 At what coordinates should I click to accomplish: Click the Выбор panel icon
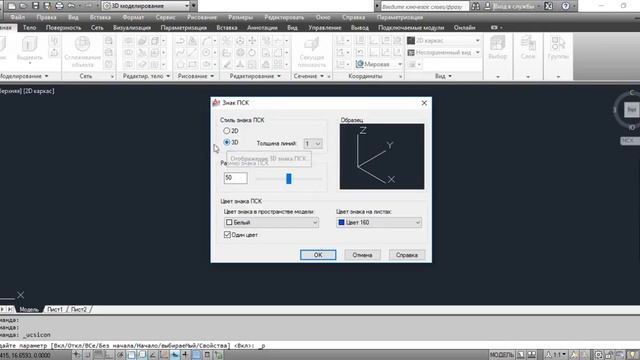pos(498,43)
